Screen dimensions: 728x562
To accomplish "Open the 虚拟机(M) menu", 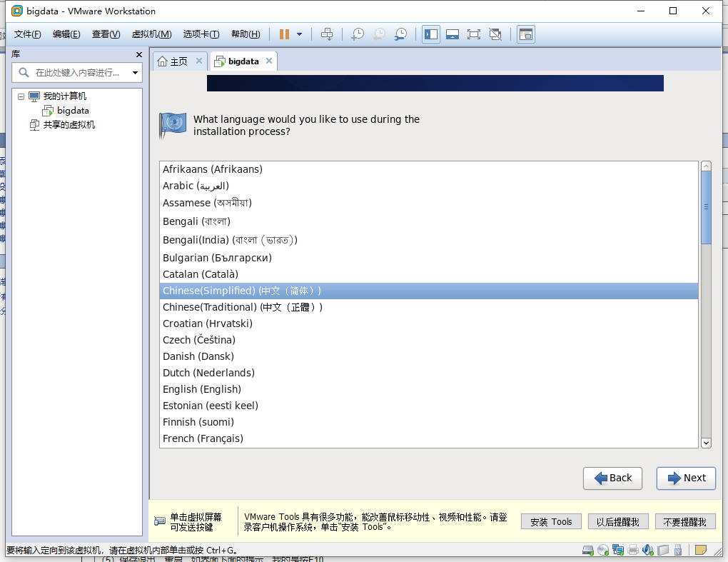I will pyautogui.click(x=152, y=34).
